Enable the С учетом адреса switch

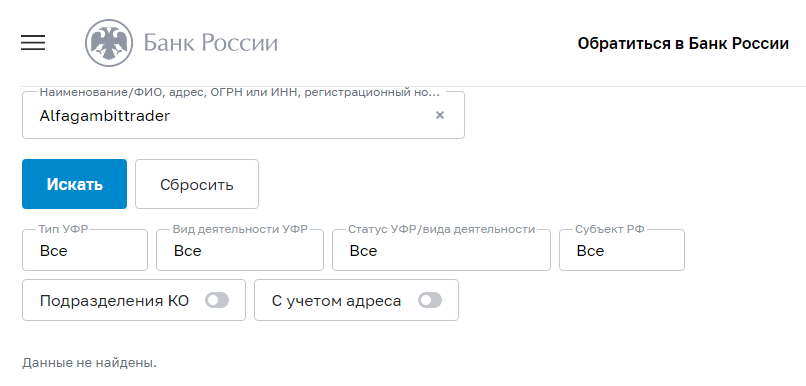(430, 301)
